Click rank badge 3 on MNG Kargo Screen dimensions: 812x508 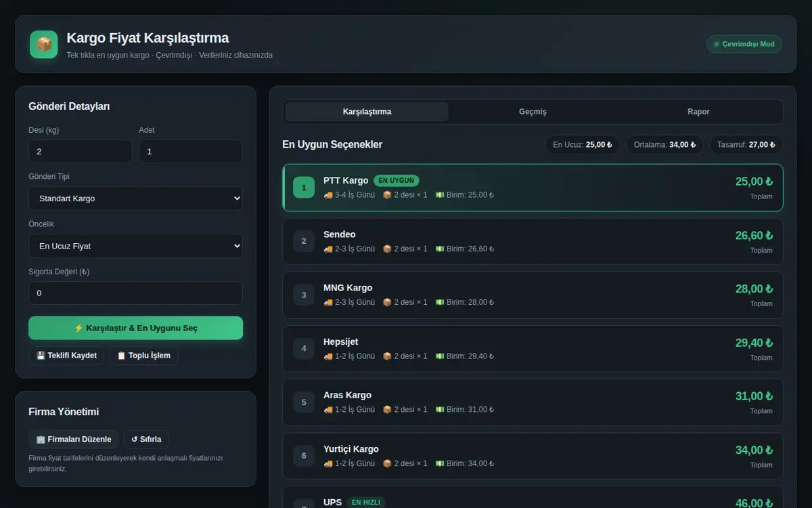304,295
